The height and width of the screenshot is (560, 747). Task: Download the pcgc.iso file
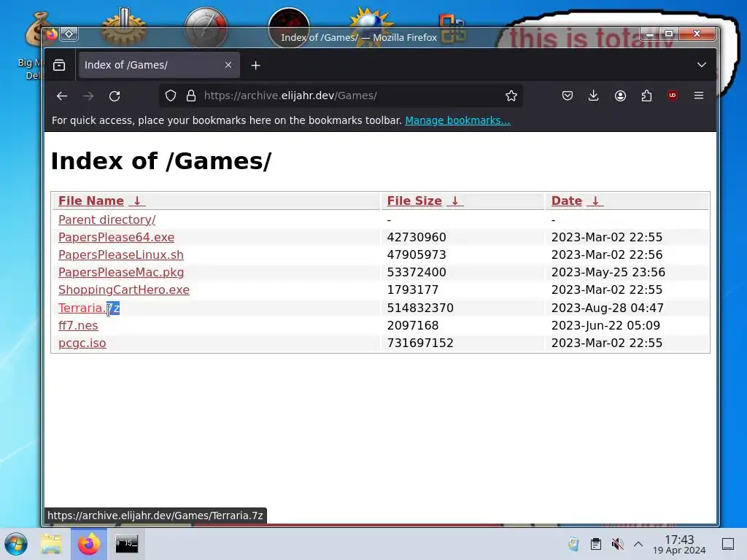point(82,343)
